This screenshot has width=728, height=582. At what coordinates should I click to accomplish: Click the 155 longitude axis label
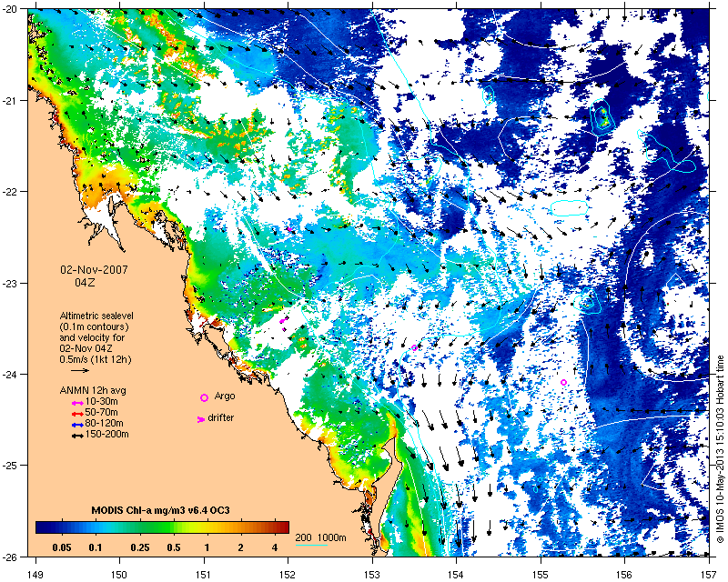pyautogui.click(x=541, y=575)
